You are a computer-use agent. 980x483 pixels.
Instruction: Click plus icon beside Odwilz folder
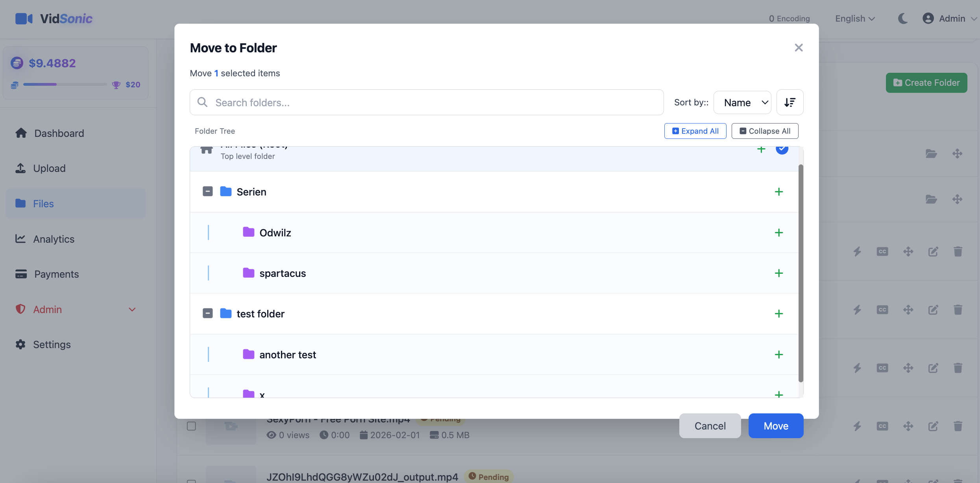[x=778, y=233]
